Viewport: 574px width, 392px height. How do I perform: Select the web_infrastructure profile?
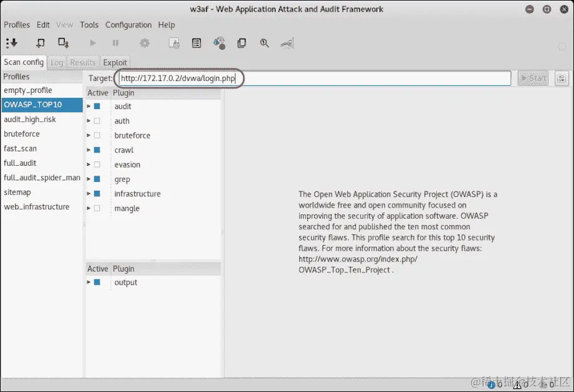click(42, 207)
